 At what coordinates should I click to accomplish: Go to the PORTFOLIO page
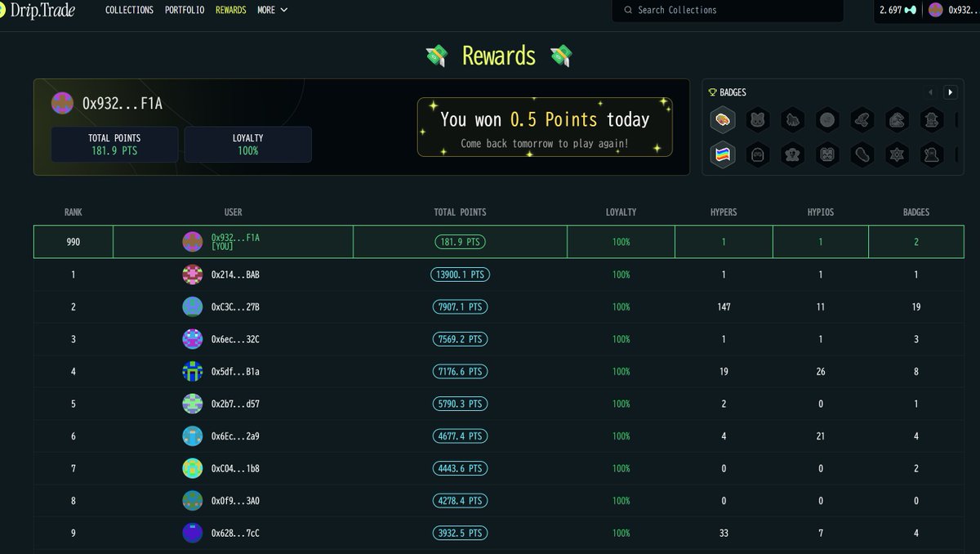pyautogui.click(x=185, y=10)
